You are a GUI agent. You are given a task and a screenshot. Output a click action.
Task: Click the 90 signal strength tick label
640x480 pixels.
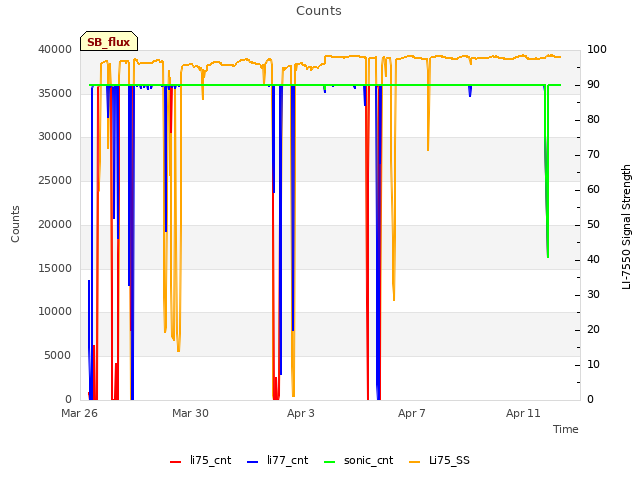click(x=593, y=84)
